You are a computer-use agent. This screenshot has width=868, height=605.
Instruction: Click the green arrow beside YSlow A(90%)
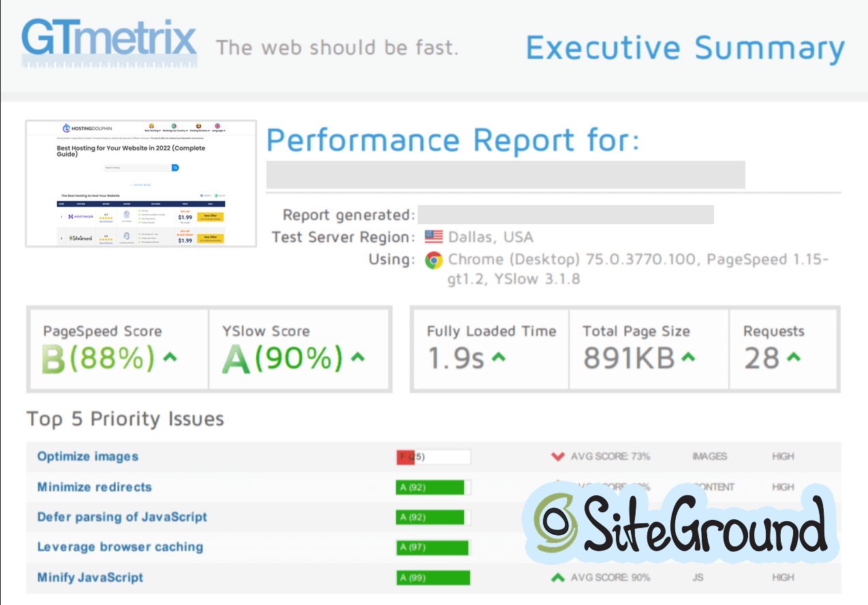357,356
